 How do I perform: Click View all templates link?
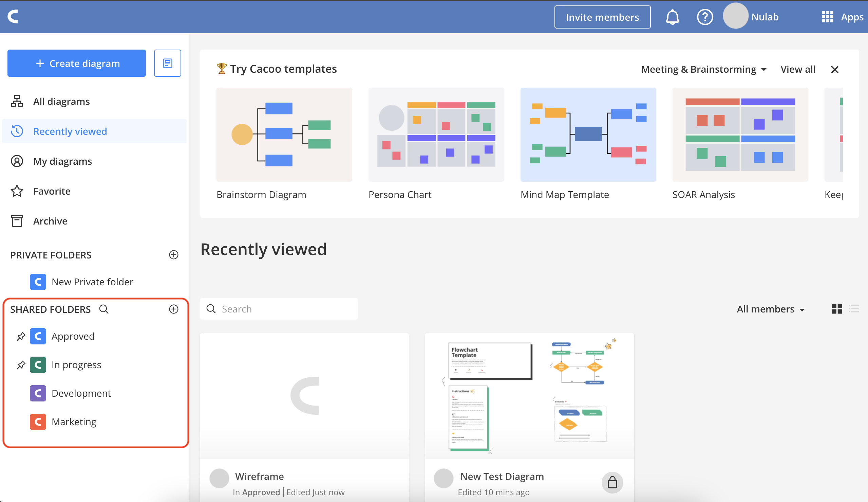click(798, 69)
